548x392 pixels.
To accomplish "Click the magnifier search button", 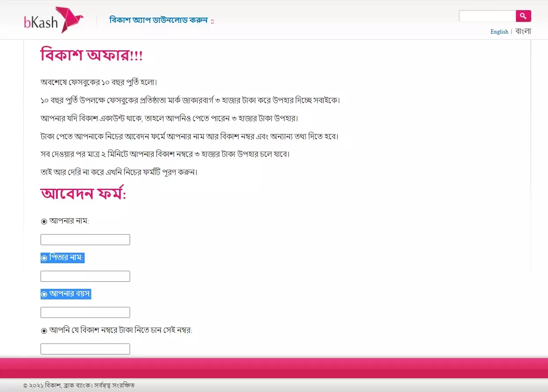I will (523, 16).
